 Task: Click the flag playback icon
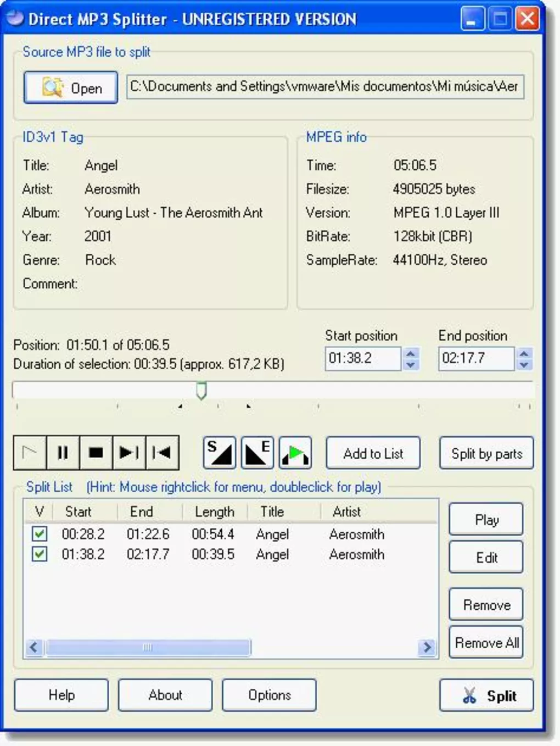[x=30, y=453]
